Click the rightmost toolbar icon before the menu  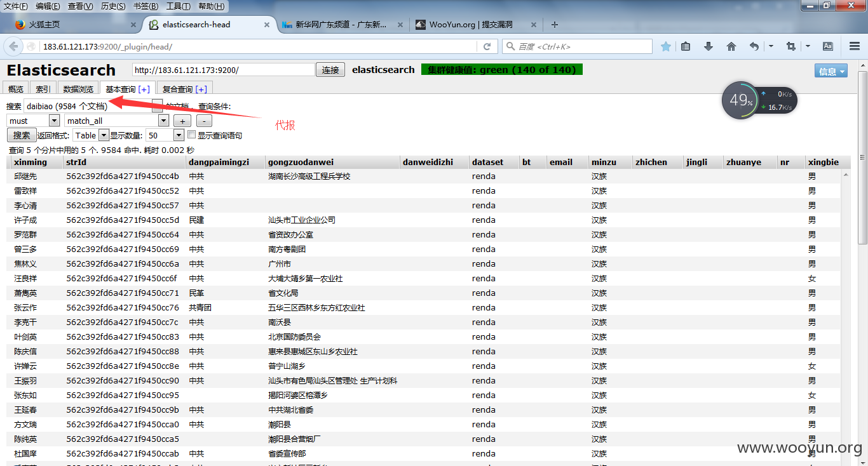828,46
